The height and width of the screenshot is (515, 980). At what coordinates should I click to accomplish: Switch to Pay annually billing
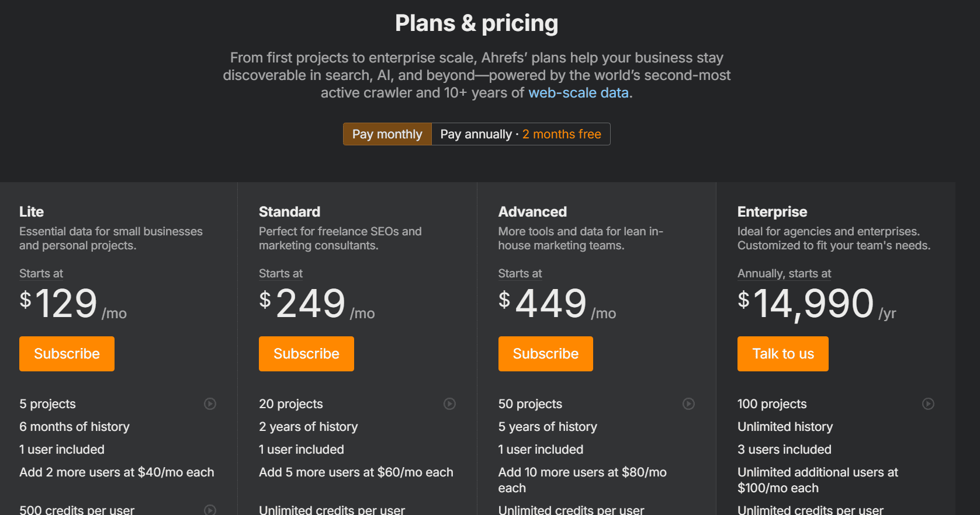point(520,134)
